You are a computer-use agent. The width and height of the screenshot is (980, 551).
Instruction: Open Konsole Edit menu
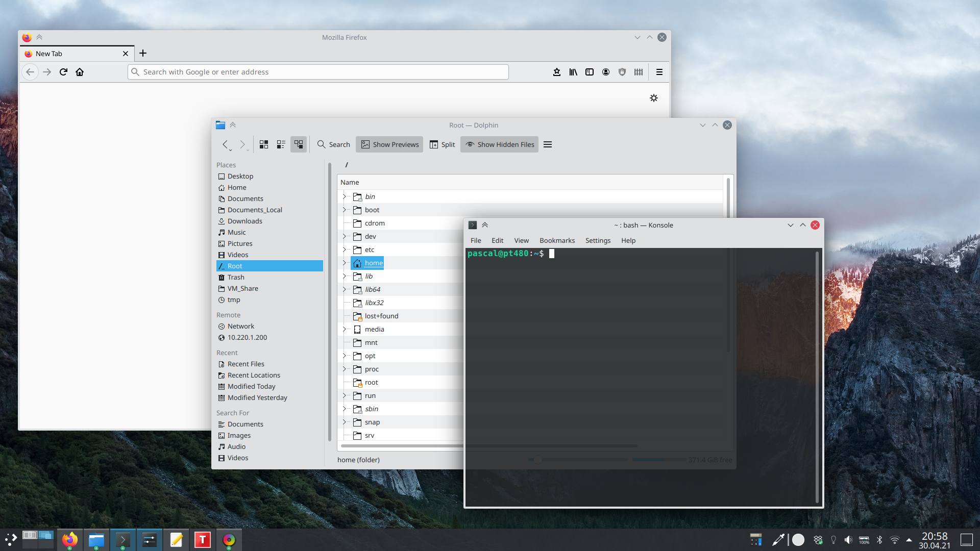pos(497,240)
